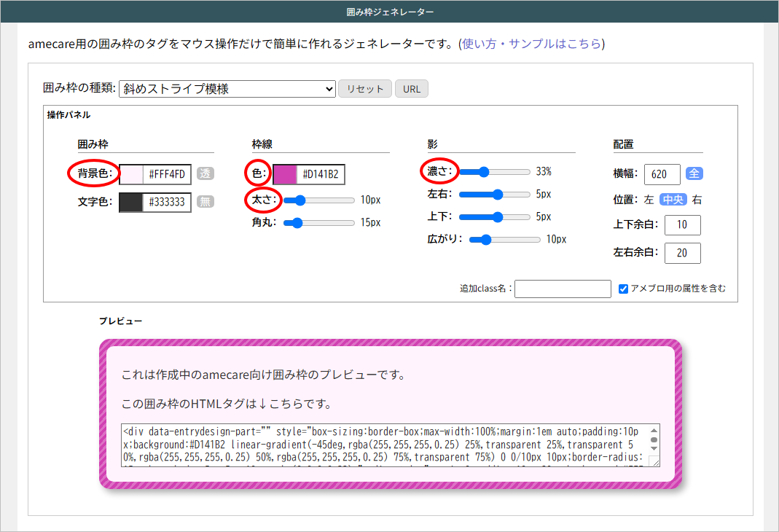Click the URL button
The width and height of the screenshot is (779, 532).
(x=412, y=89)
